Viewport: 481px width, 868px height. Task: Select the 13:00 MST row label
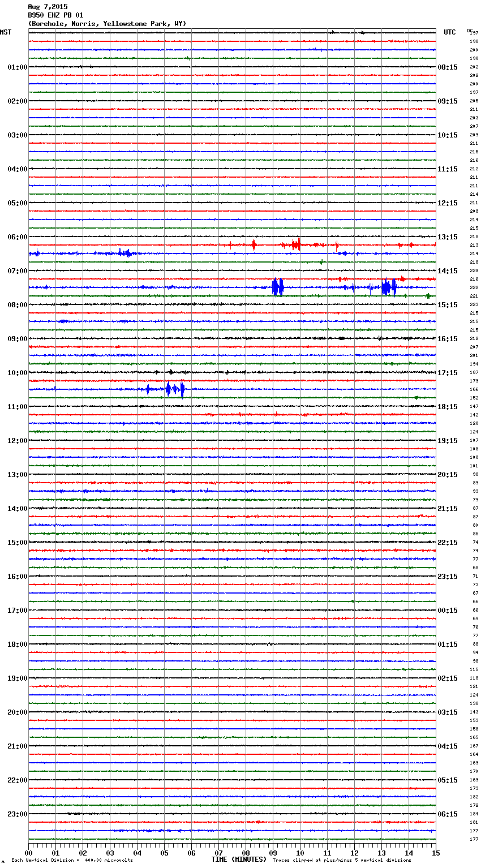(x=18, y=475)
